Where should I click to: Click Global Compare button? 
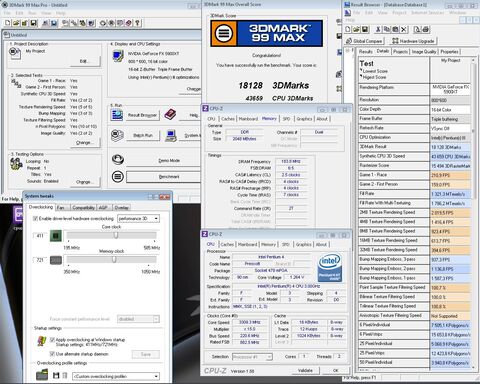coord(364,41)
